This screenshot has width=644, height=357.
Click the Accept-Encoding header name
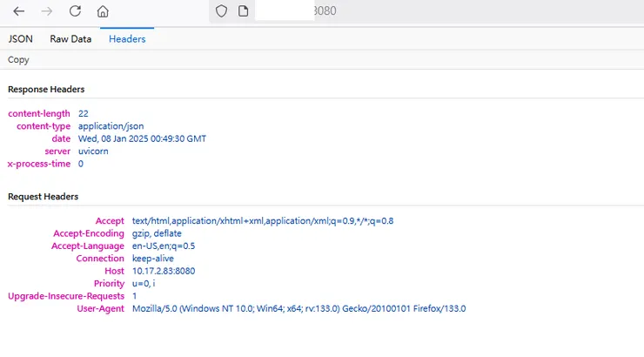[x=89, y=233]
